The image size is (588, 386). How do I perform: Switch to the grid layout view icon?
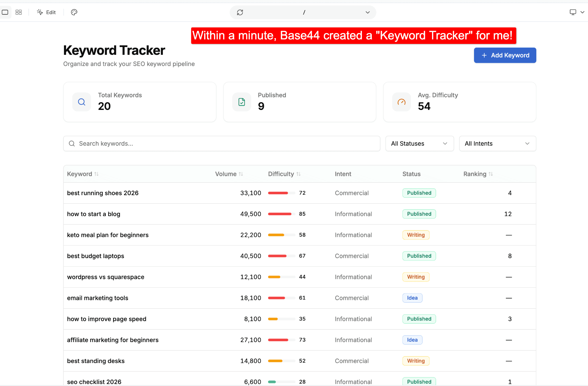(19, 12)
